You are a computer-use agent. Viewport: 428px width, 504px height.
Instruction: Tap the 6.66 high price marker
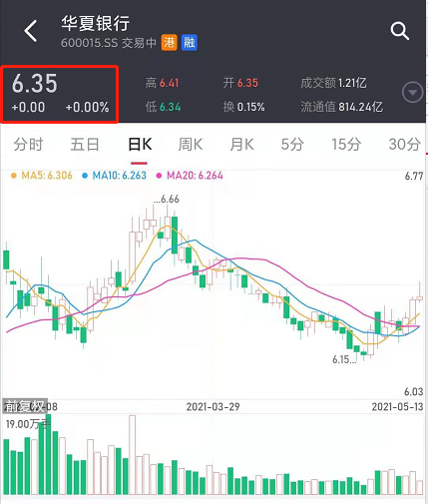point(167,199)
